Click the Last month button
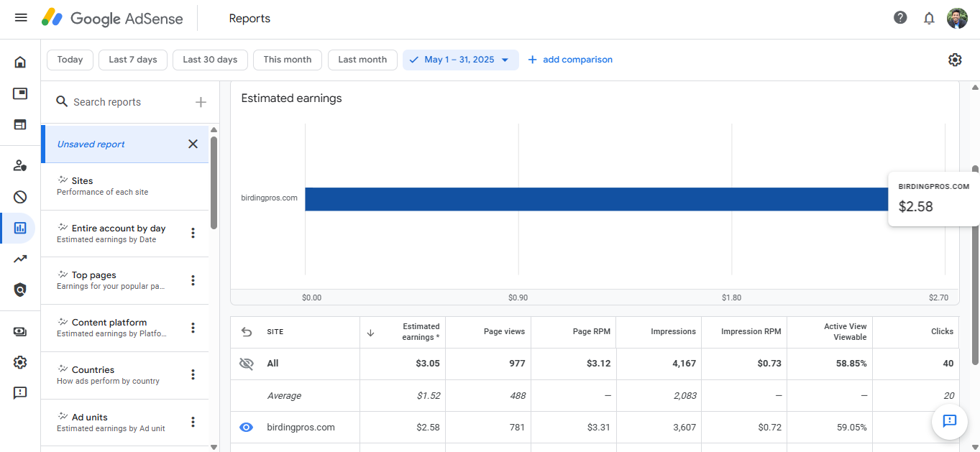980x452 pixels. pos(362,60)
